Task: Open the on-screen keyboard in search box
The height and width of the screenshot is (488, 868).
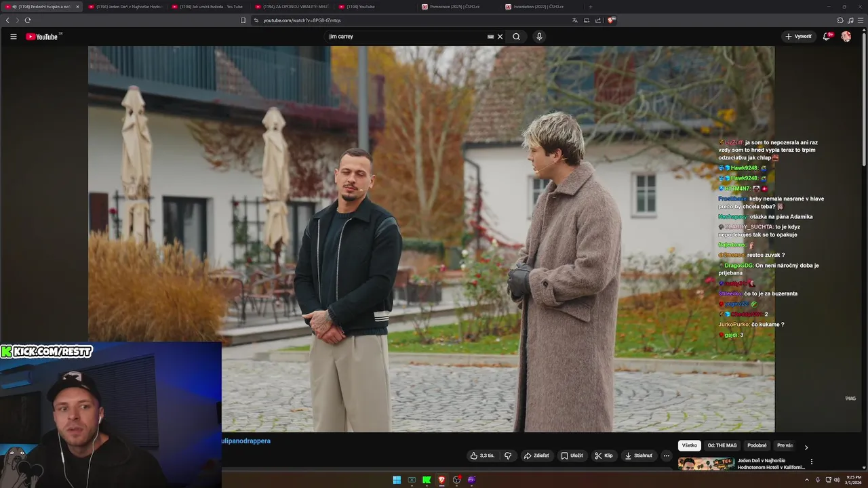Action: tap(490, 37)
